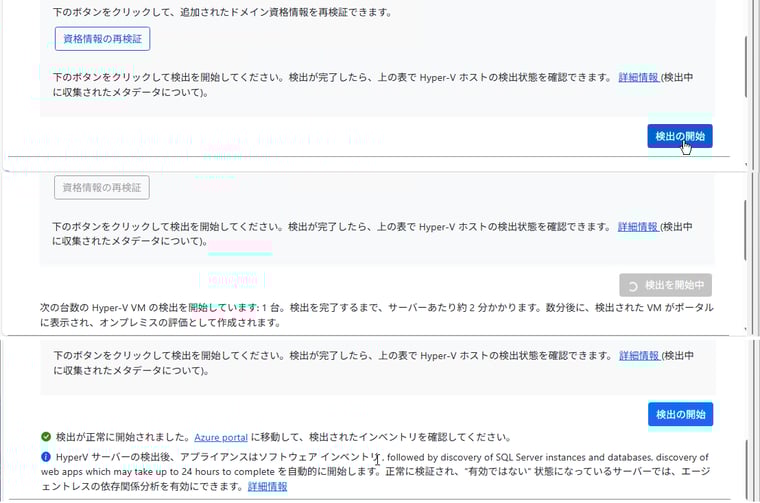Click 検出の開始 button above the success message
The image size is (760, 503).
tap(681, 414)
